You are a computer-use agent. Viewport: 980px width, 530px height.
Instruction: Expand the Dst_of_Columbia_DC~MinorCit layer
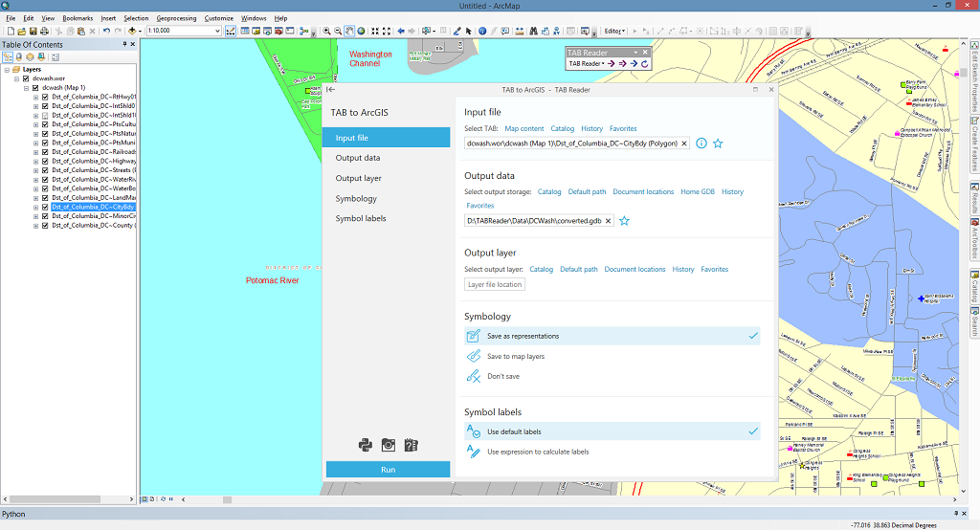coord(35,216)
